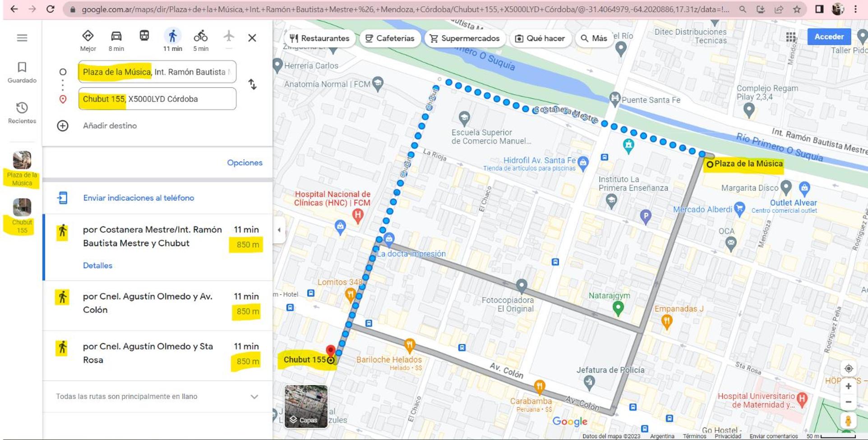The height and width of the screenshot is (440, 868).
Task: Open the Google Maps hamburger menu
Action: 22,38
